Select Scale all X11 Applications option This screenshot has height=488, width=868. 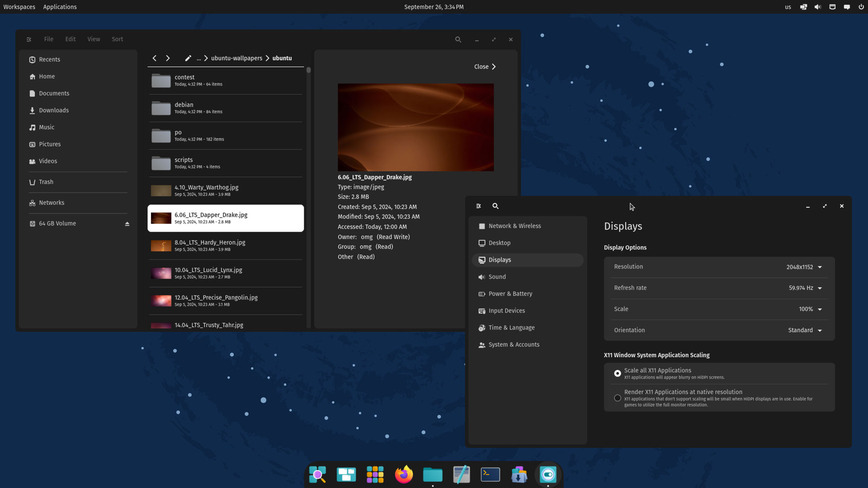(618, 373)
